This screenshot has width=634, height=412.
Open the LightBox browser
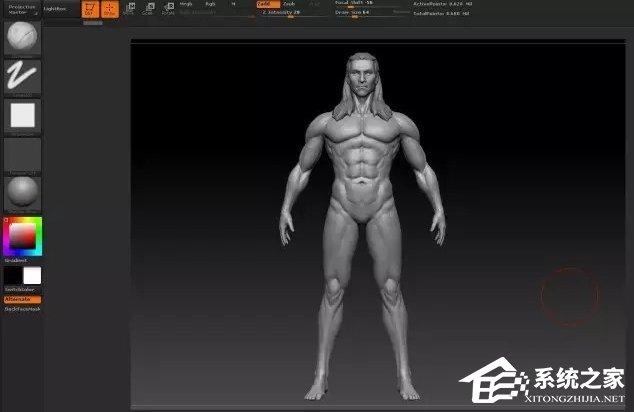pos(56,8)
